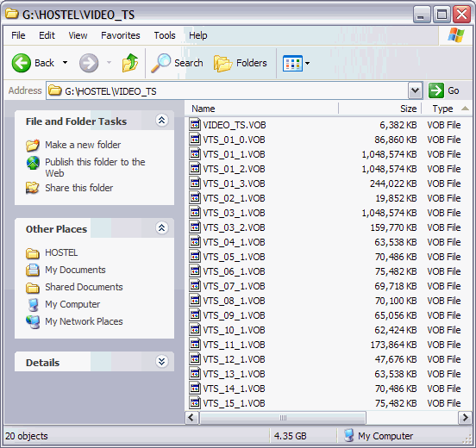476x448 pixels.
Task: Click the green Go arrow button
Action: [x=436, y=90]
